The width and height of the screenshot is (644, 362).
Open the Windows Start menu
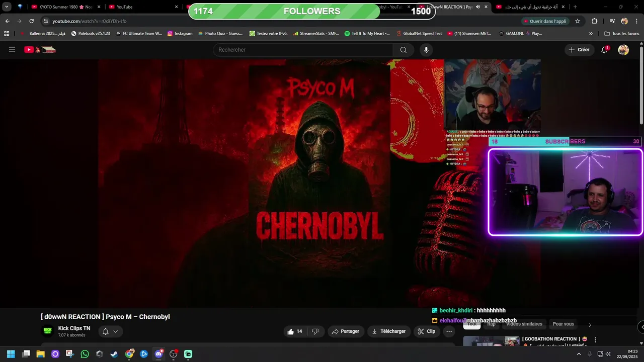coord(11,354)
